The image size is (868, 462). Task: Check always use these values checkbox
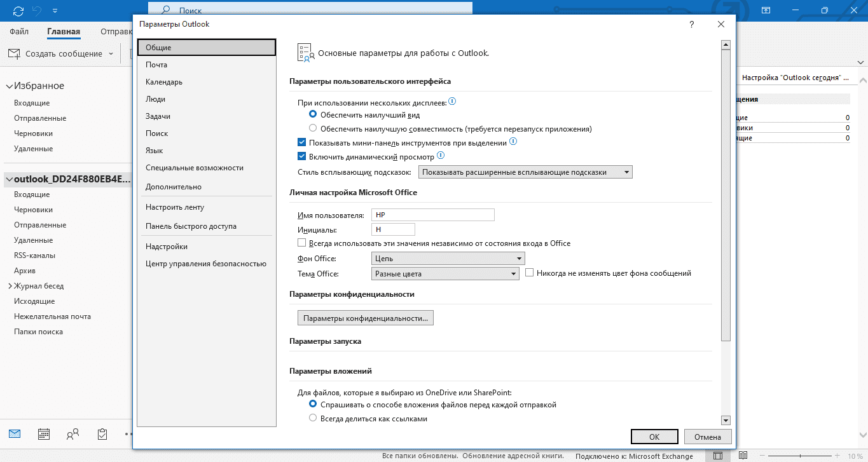[302, 243]
